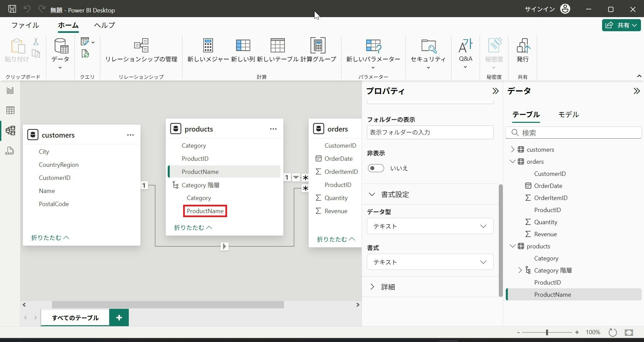Open more options on products card

273,129
